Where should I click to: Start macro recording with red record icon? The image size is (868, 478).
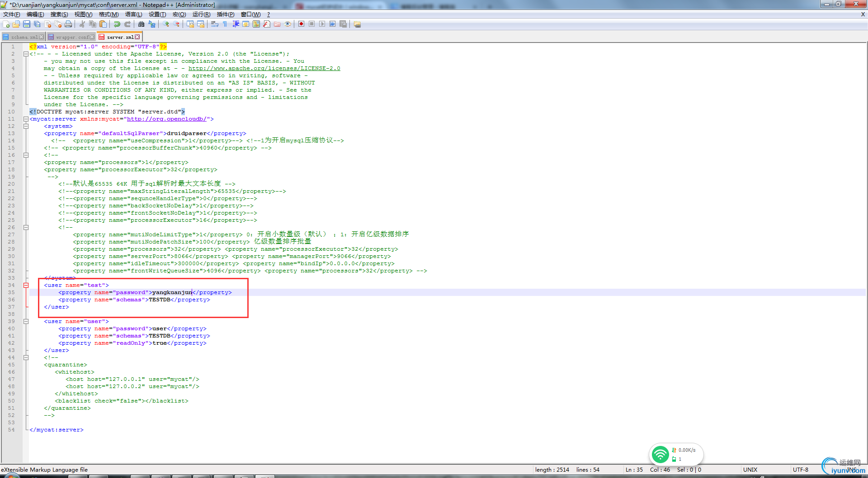(302, 24)
